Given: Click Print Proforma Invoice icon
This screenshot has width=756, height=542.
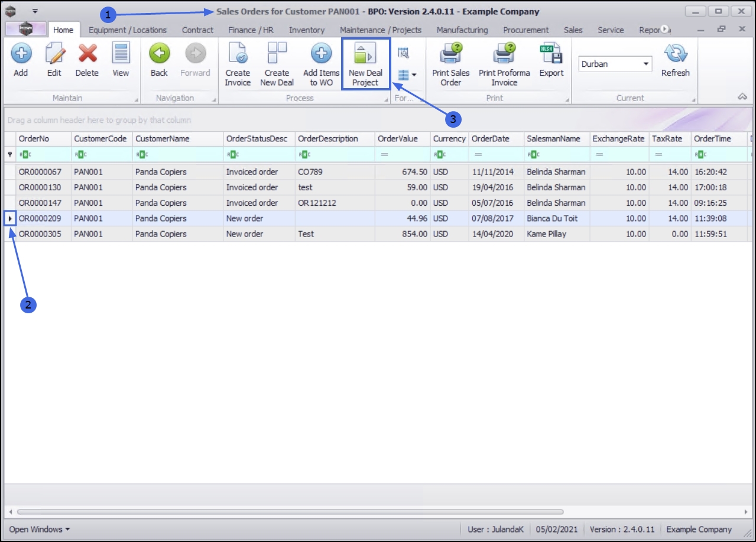Looking at the screenshot, I should click(504, 54).
